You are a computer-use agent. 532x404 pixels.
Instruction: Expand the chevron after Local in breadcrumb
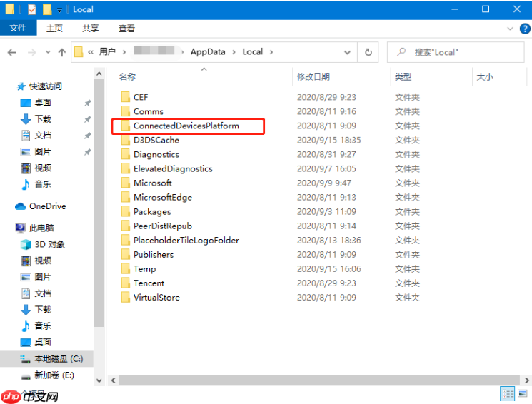click(x=271, y=52)
